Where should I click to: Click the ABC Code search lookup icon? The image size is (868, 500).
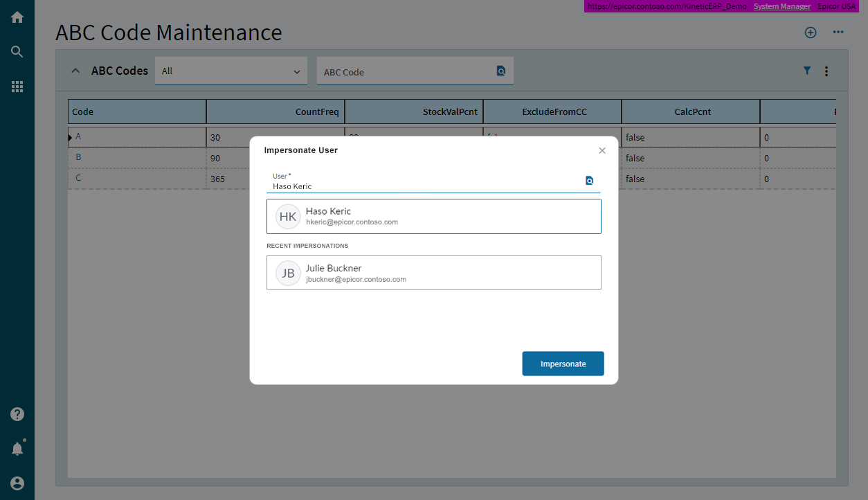click(x=501, y=71)
